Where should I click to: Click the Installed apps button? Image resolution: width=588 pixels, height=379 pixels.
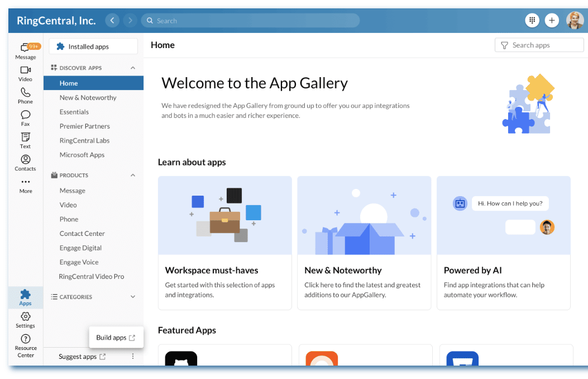(x=93, y=46)
